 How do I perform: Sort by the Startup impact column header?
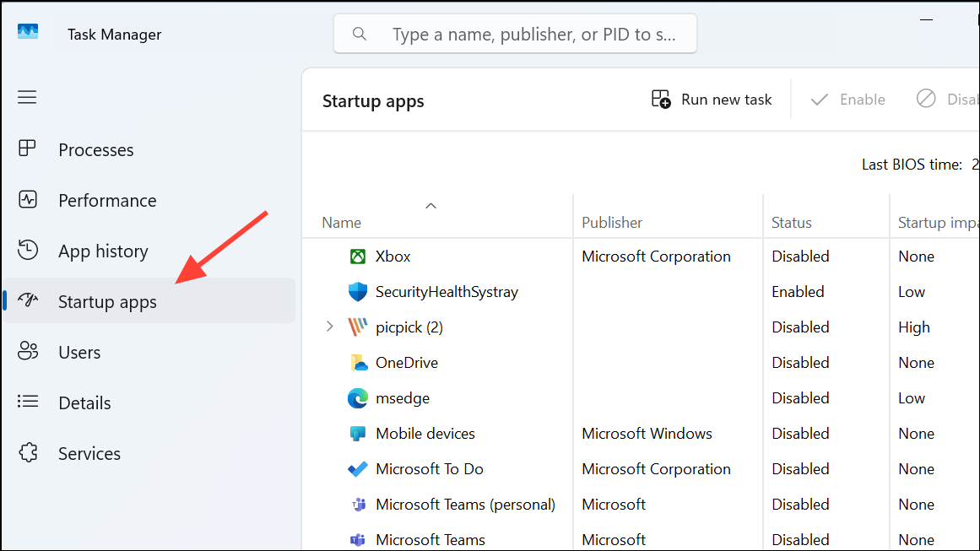[x=938, y=223]
